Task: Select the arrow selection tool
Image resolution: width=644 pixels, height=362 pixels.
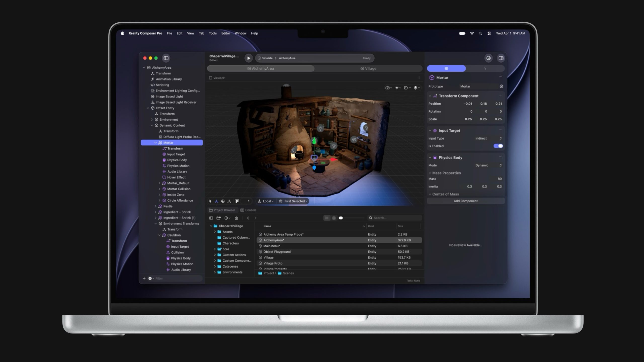Action: pos(210,201)
